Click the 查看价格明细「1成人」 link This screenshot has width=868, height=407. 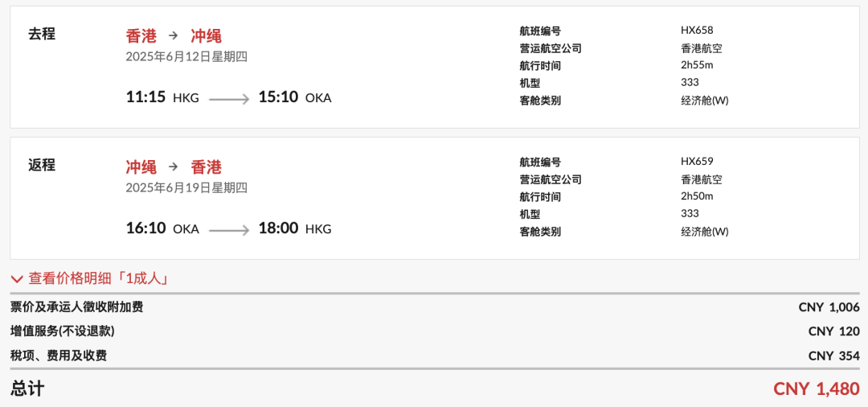tap(99, 278)
